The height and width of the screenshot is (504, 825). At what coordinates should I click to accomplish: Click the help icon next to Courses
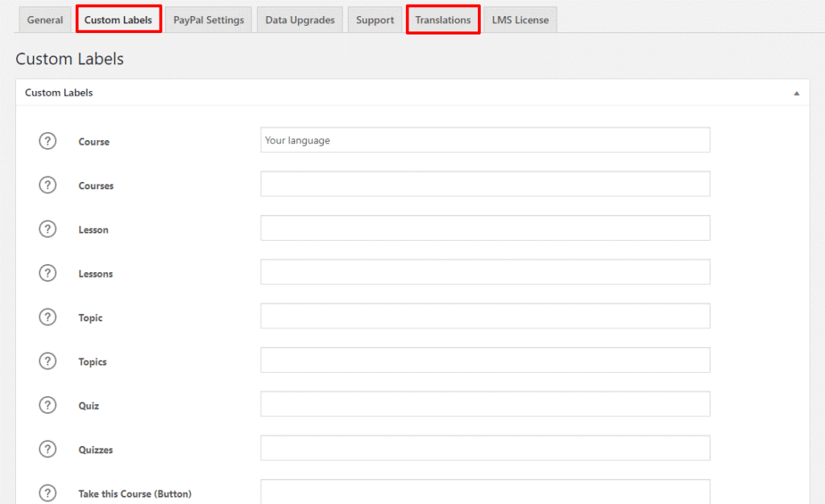tap(48, 185)
